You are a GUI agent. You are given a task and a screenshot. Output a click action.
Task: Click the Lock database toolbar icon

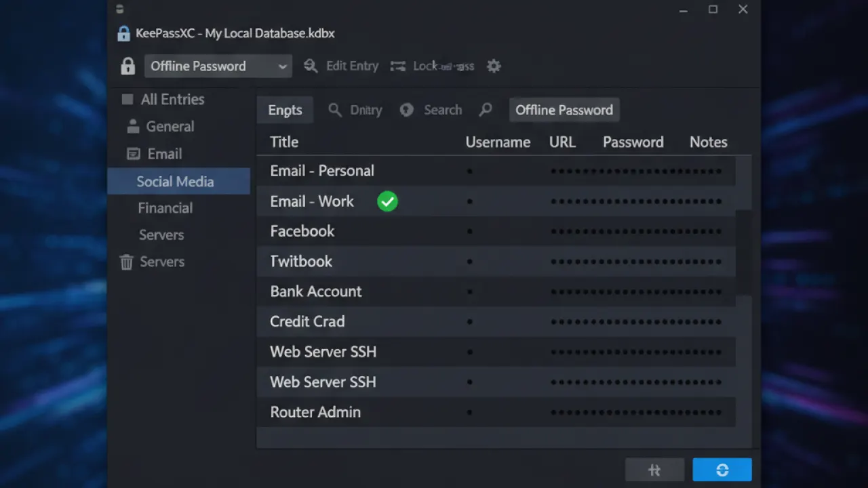click(398, 66)
